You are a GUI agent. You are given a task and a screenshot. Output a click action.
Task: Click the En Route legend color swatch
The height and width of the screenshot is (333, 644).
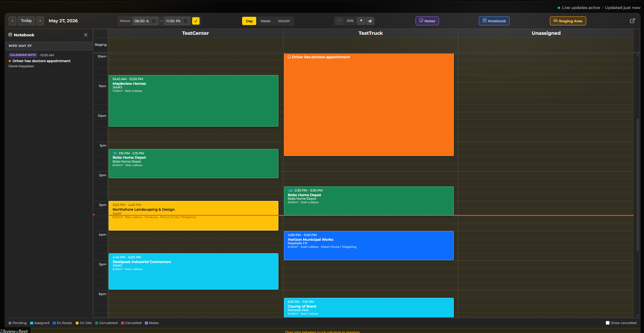pyautogui.click(x=54, y=323)
